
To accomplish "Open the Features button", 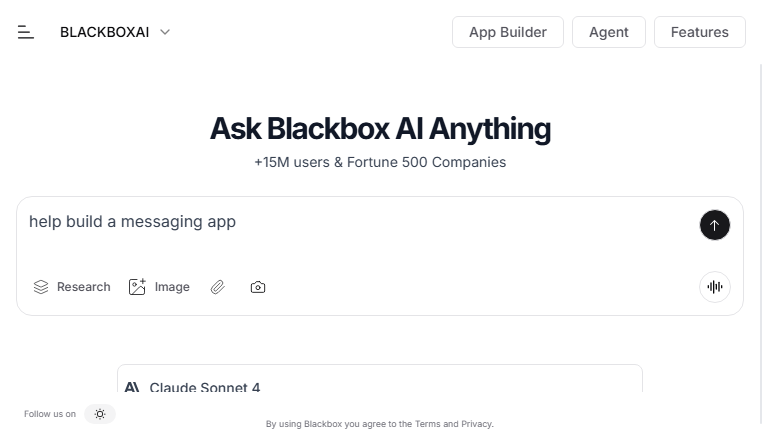I will point(700,32).
